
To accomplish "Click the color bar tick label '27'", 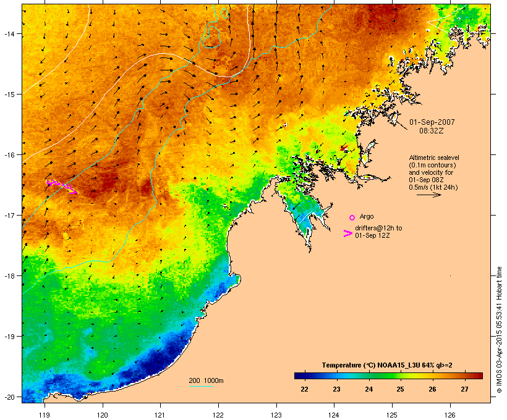I will point(464,389).
